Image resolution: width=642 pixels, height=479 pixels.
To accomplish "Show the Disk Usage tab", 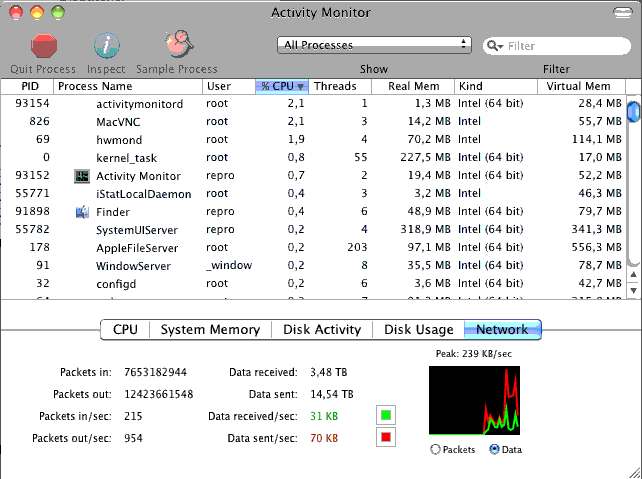I will 419,330.
